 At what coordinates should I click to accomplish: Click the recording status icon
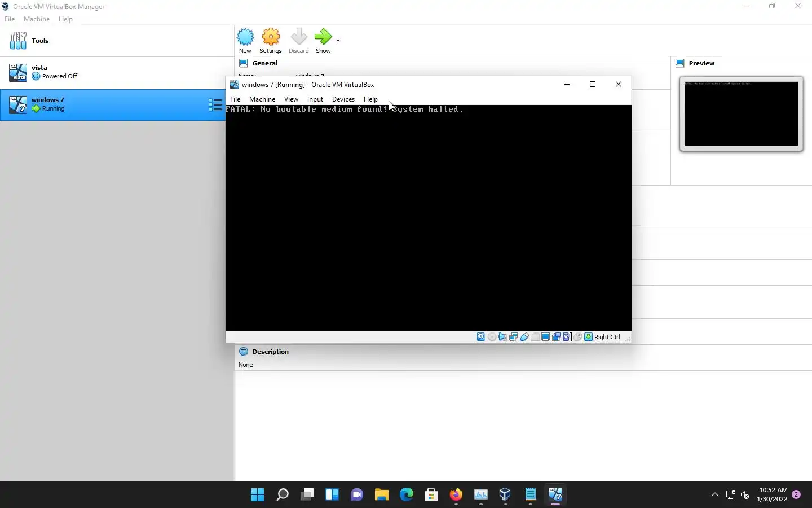pos(557,337)
